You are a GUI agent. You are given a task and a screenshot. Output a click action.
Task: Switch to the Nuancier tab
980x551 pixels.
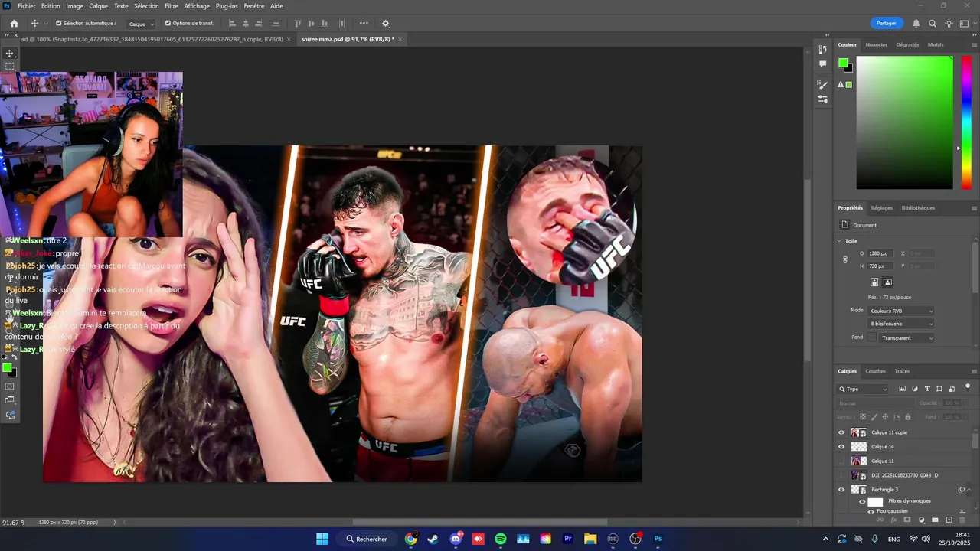(876, 44)
